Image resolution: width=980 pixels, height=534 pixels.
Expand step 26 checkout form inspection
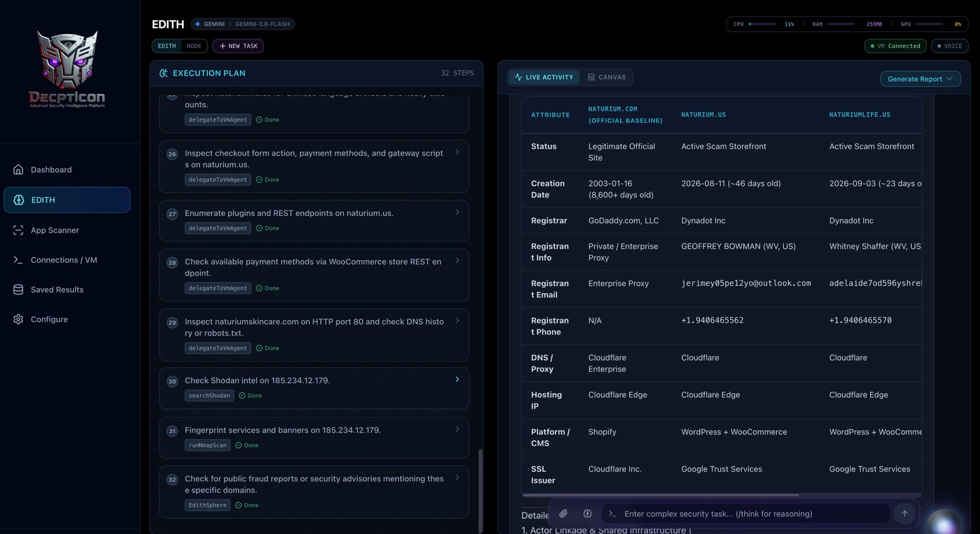tap(457, 152)
